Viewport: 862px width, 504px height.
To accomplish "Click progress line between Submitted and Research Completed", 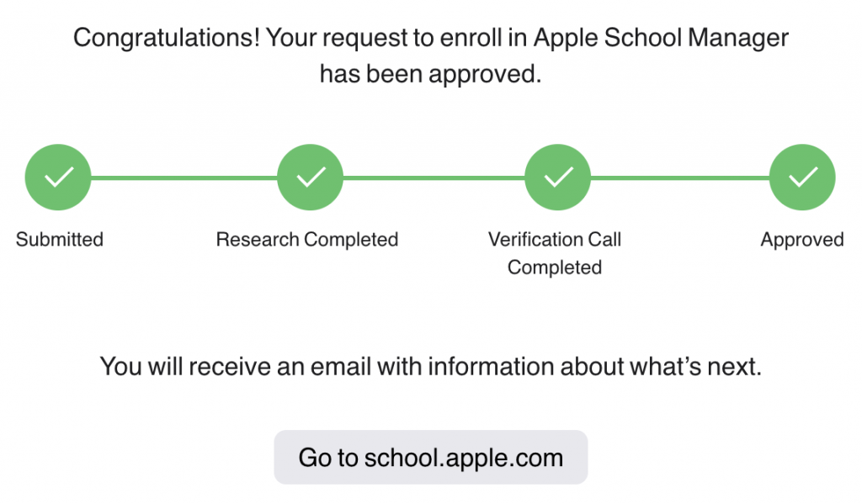I will (x=184, y=178).
